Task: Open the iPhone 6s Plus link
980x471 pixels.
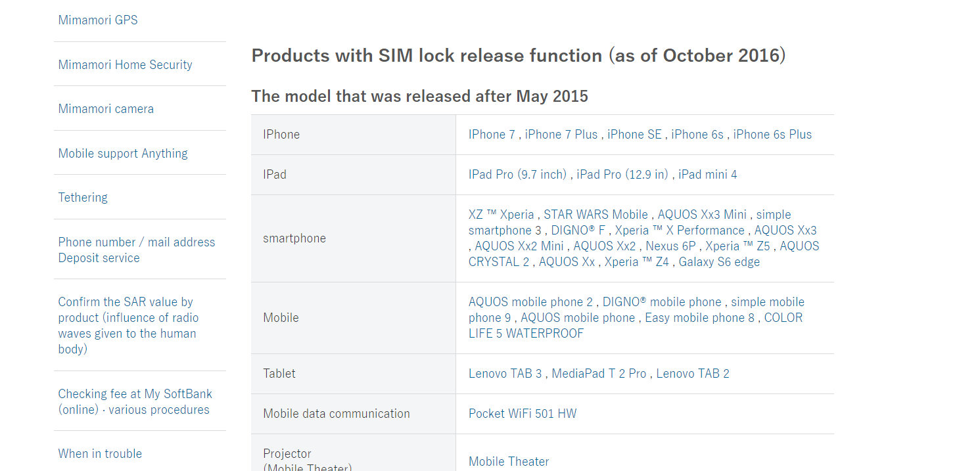Action: (x=772, y=135)
